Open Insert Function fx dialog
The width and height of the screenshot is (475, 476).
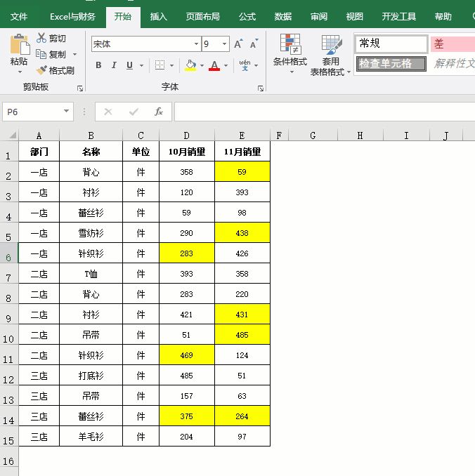coord(159,112)
